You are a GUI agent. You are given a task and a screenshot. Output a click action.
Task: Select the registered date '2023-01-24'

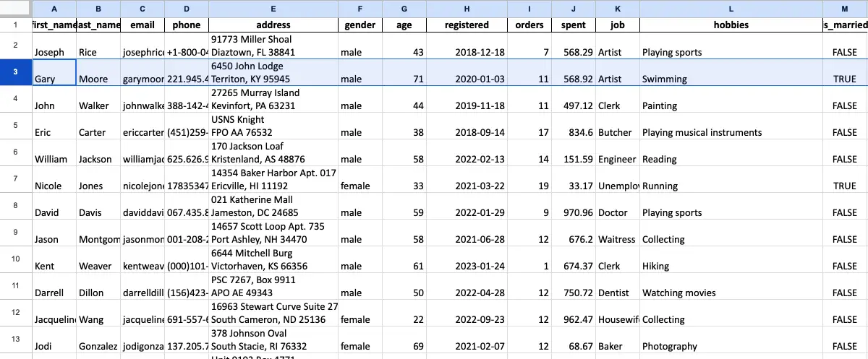(467, 259)
